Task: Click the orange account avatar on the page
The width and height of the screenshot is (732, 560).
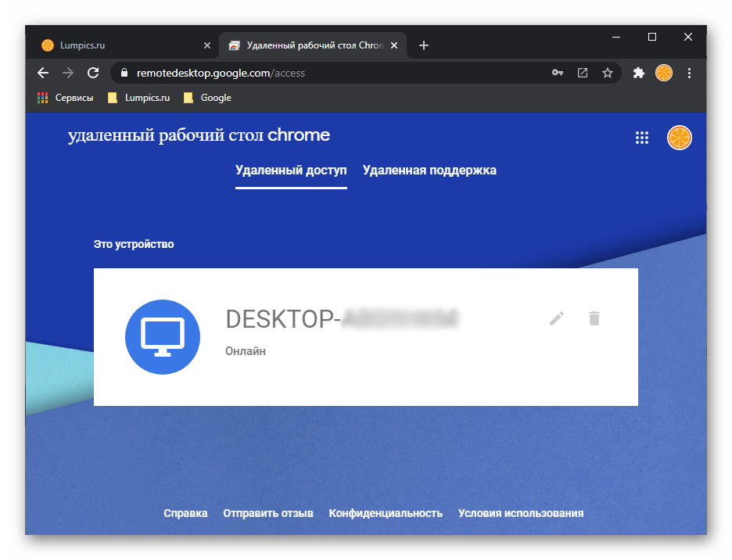Action: point(679,138)
